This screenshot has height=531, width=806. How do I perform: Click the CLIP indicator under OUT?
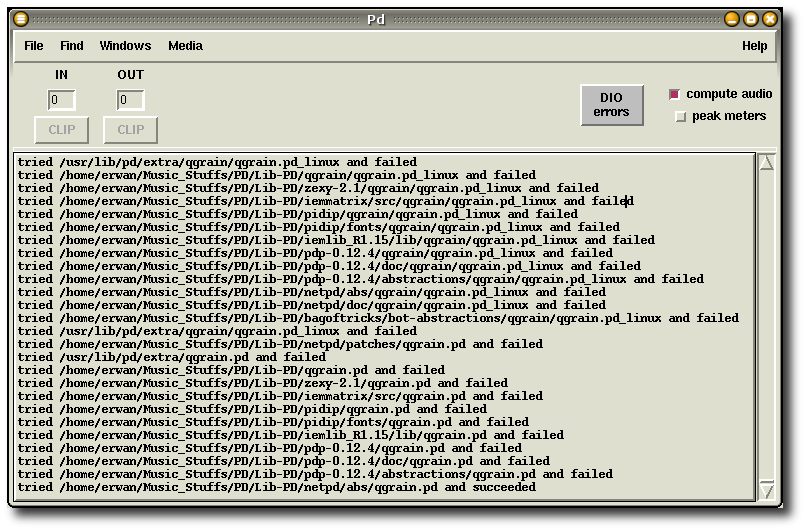131,130
